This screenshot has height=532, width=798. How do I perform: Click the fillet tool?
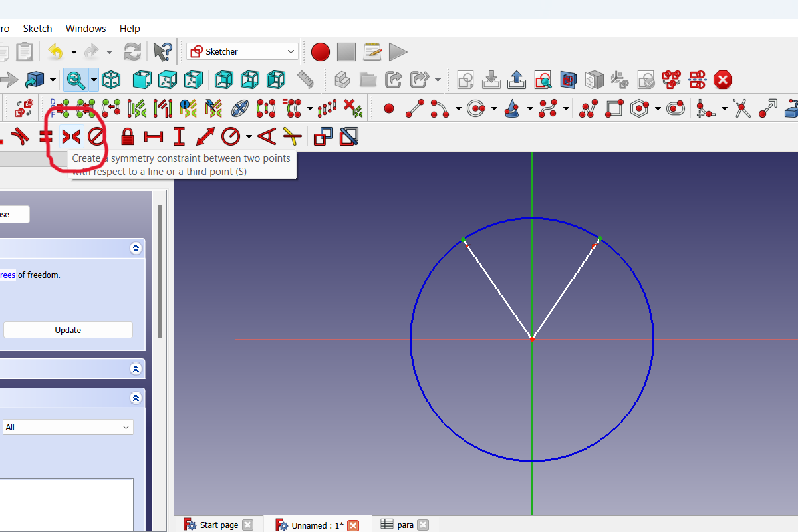pyautogui.click(x=705, y=108)
